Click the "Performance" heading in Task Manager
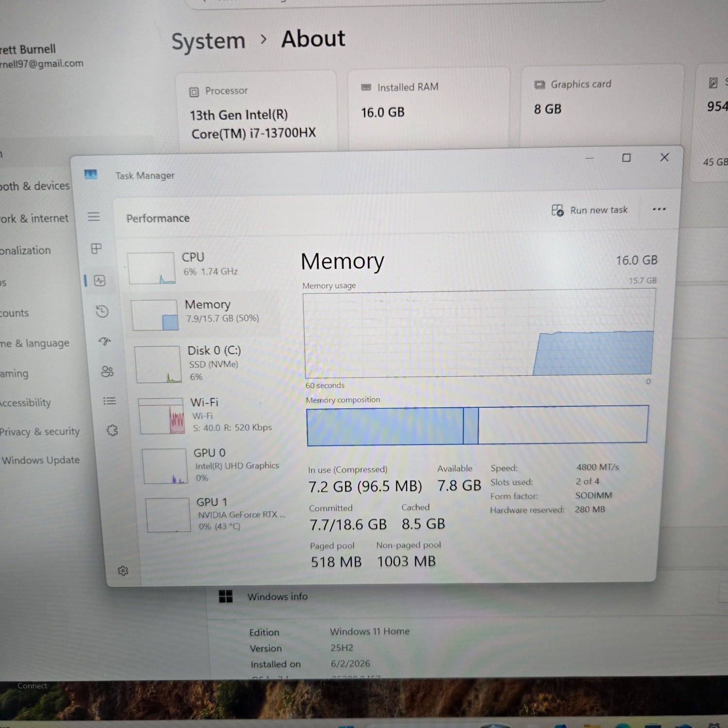The height and width of the screenshot is (728, 728). point(158,218)
